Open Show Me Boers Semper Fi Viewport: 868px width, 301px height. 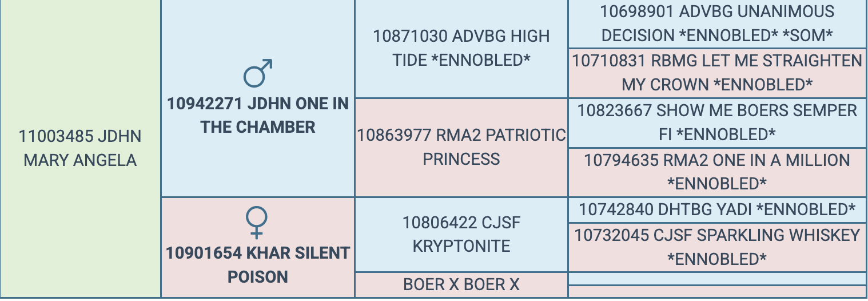[717, 122]
